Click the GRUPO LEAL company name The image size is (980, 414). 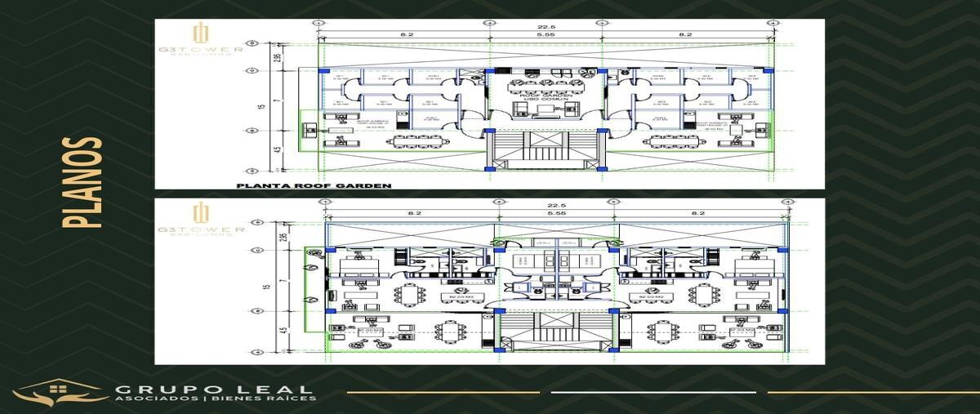pos(213,390)
